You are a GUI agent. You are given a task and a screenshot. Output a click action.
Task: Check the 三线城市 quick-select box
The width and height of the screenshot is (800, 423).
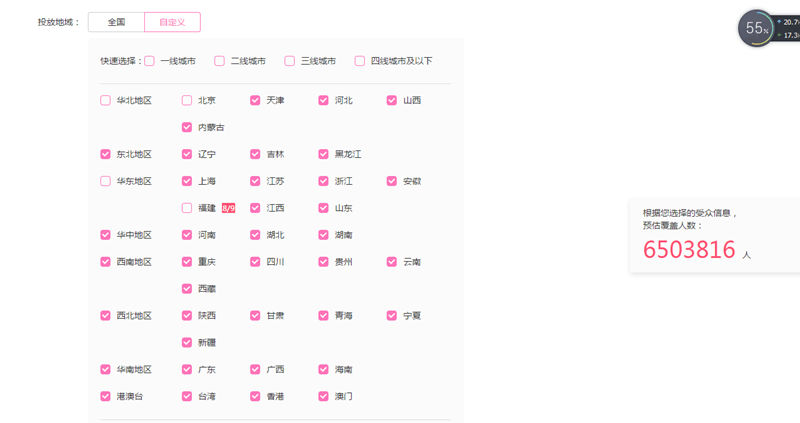(x=290, y=61)
